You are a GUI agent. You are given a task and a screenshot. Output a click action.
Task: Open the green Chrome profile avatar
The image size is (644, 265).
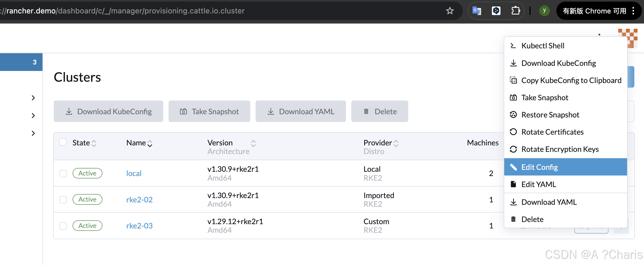pos(544,11)
